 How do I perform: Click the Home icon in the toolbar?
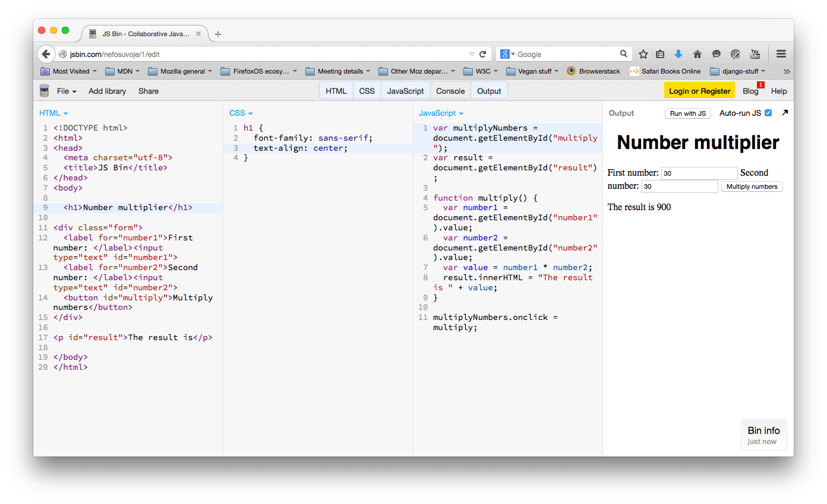(x=697, y=53)
